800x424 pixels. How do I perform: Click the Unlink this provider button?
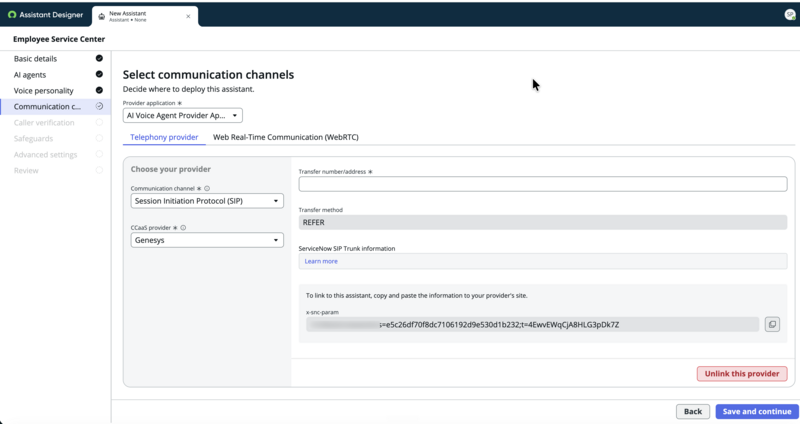(x=742, y=373)
